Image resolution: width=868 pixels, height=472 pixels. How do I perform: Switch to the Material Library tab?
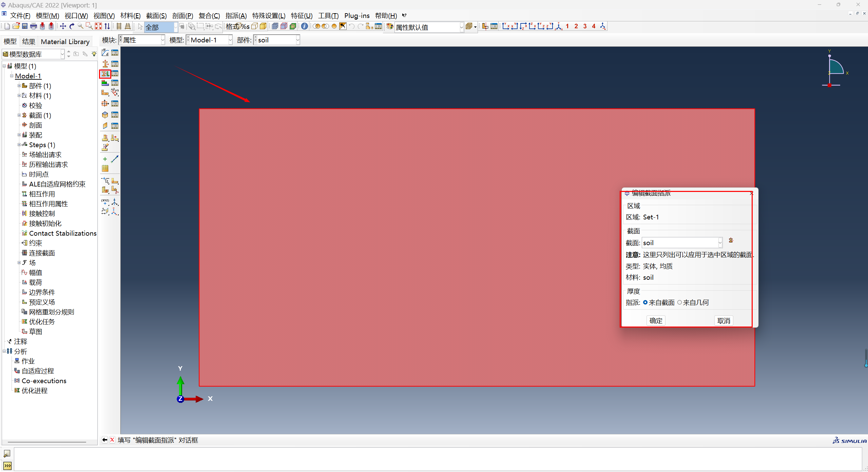[x=65, y=42]
